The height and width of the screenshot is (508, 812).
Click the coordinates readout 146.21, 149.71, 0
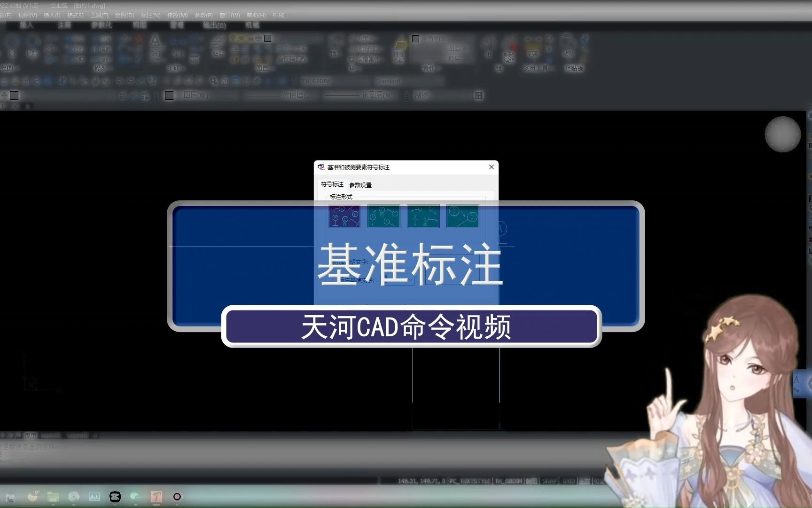pyautogui.click(x=422, y=481)
